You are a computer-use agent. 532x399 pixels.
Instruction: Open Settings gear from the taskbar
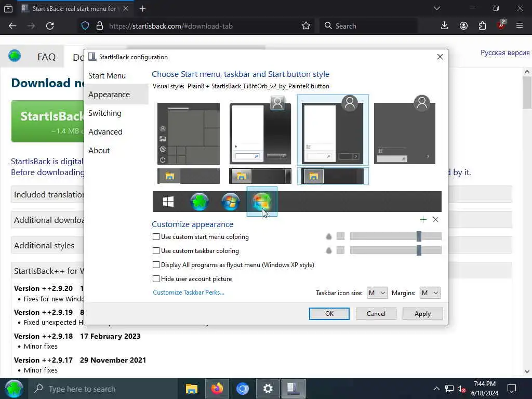tap(268, 389)
